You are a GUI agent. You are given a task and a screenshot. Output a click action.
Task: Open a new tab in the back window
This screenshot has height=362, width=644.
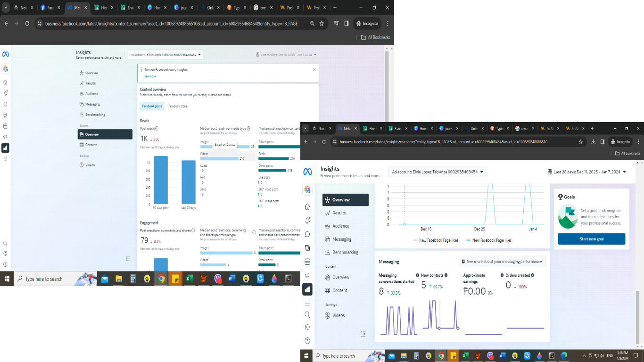(335, 8)
